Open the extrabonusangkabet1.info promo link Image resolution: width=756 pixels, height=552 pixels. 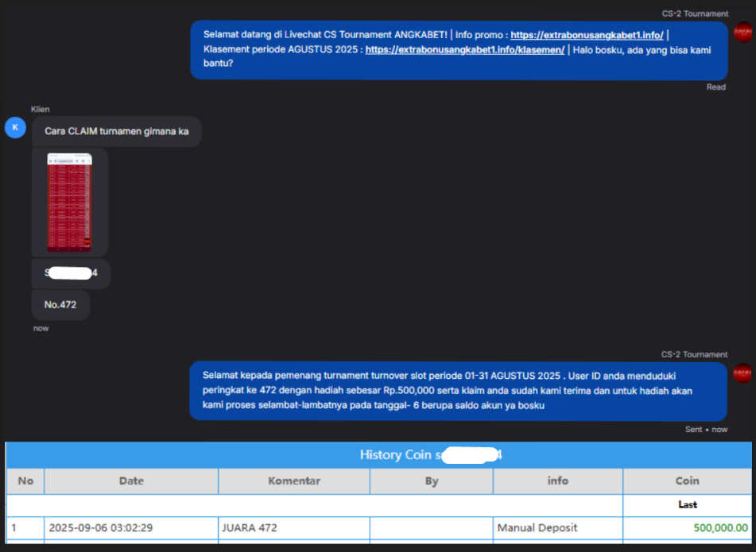[587, 35]
